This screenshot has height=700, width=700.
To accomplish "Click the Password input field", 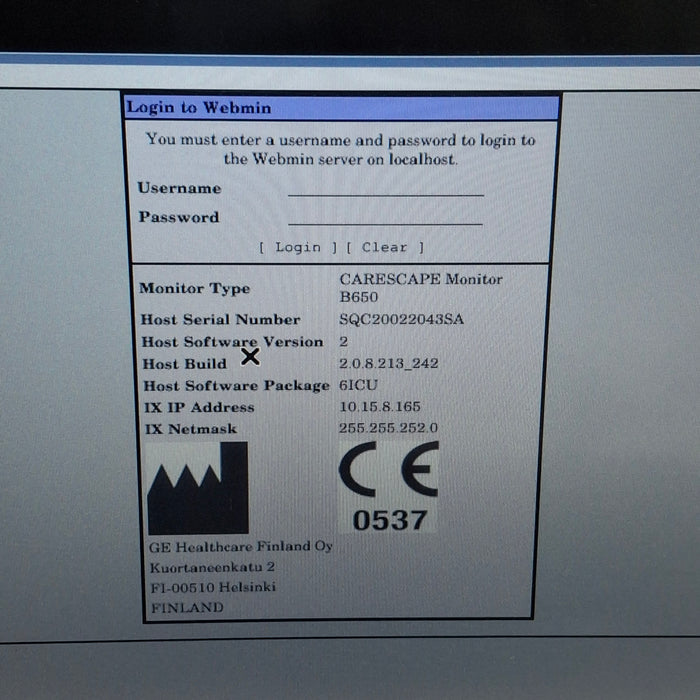I will point(385,217).
